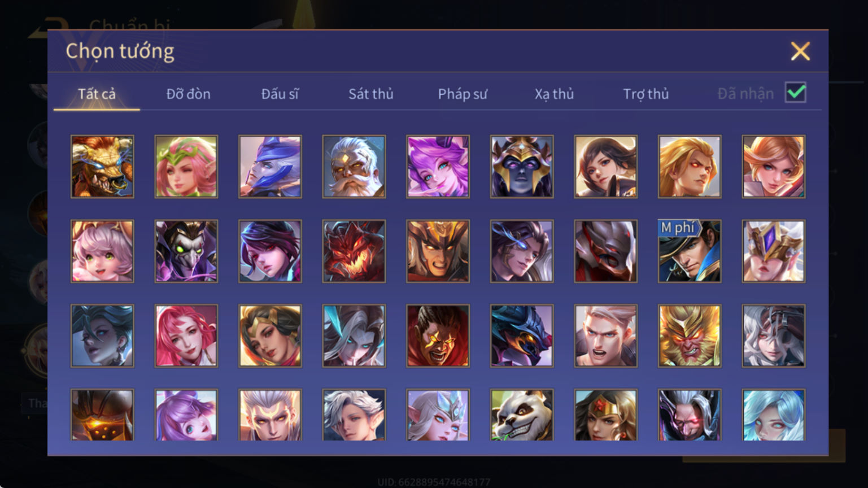
Task: Close the 'Chọn tướng' dialog
Action: pyautogui.click(x=800, y=51)
